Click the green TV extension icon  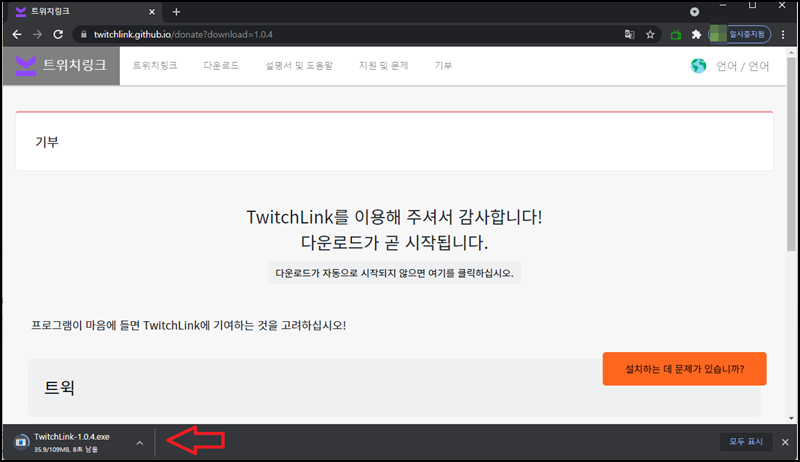[676, 35]
